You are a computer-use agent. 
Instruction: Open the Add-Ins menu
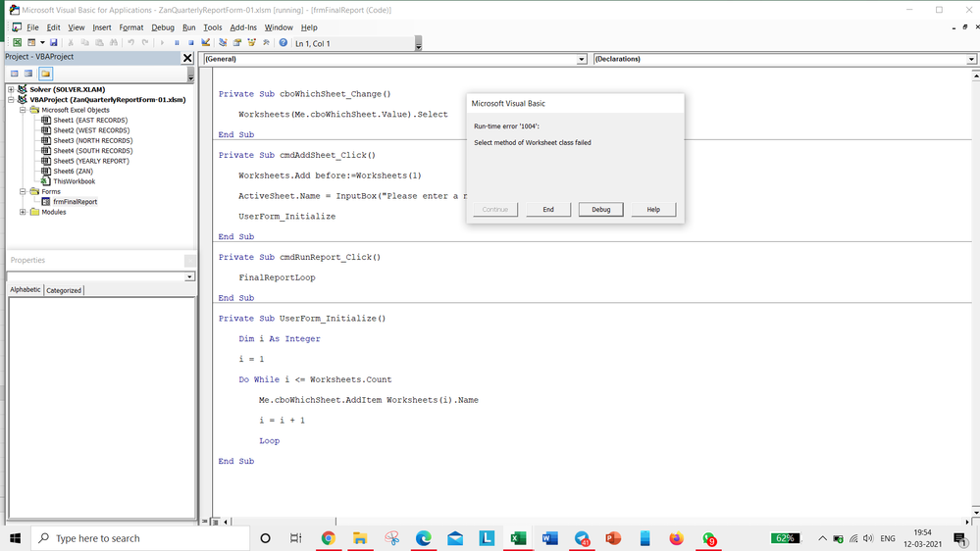[243, 27]
